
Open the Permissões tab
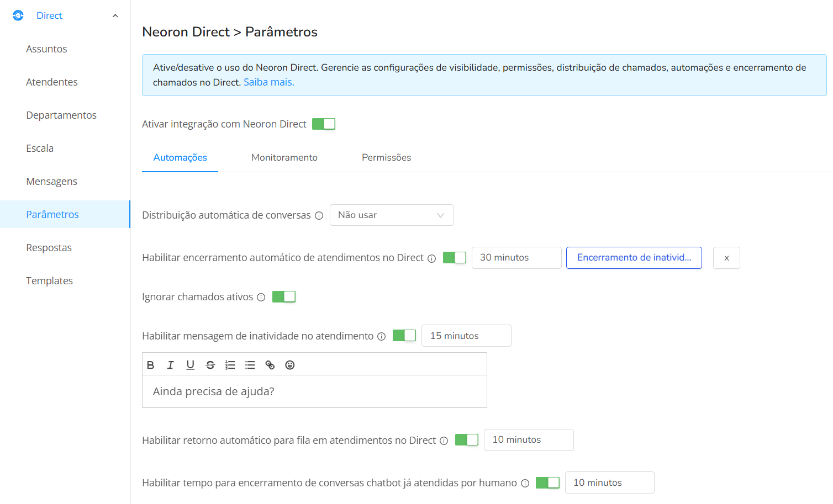pyautogui.click(x=387, y=157)
